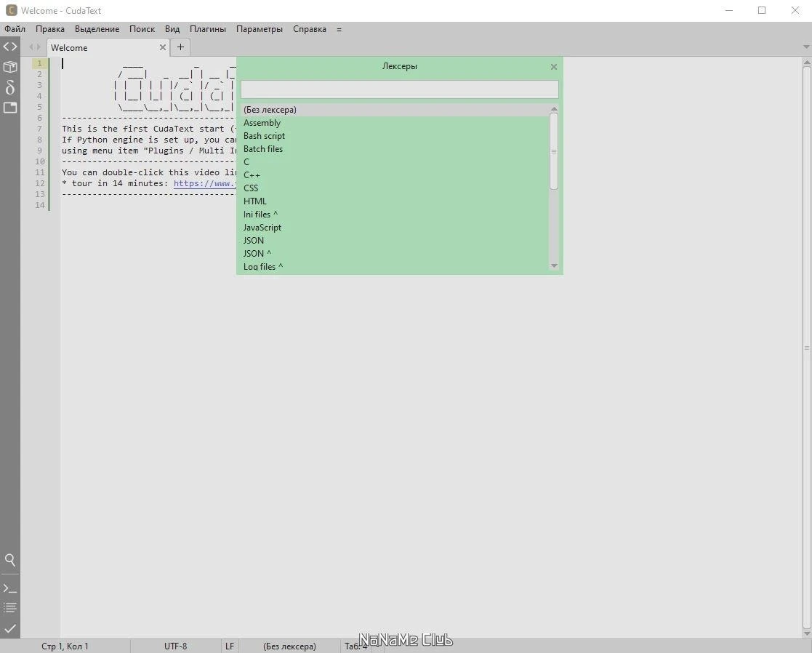
Task: Select (Без лексера) in the list
Action: (395, 110)
